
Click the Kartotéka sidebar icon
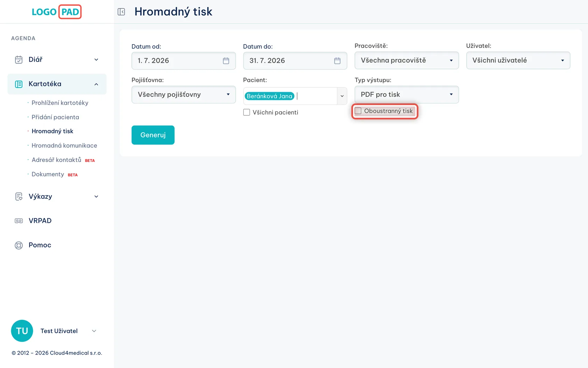click(19, 84)
